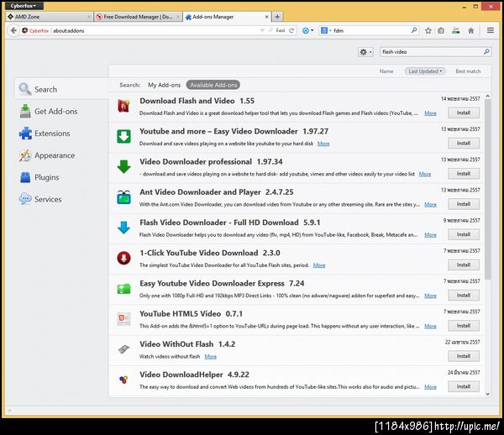Sort results by Last Updated
Viewport: 504px width, 435px height.
click(425, 71)
